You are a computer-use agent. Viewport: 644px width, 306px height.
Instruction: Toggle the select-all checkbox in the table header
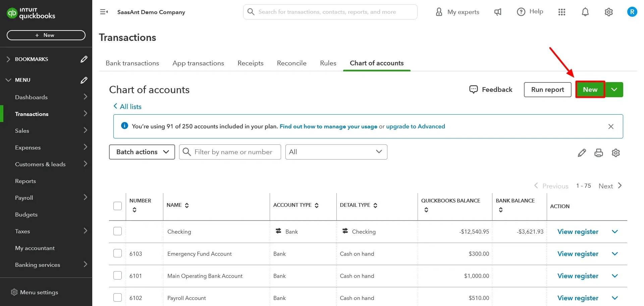(117, 206)
